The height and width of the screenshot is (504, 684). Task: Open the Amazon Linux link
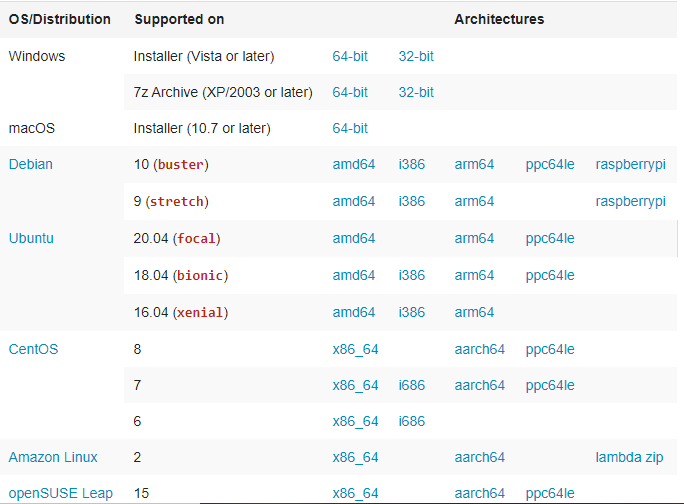point(53,457)
